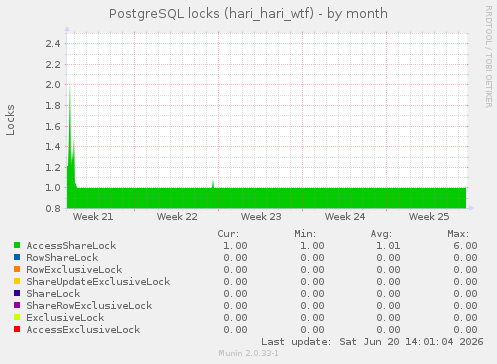Click the small green spike near Week 23
Screen dimensions: 497x364
(x=213, y=184)
